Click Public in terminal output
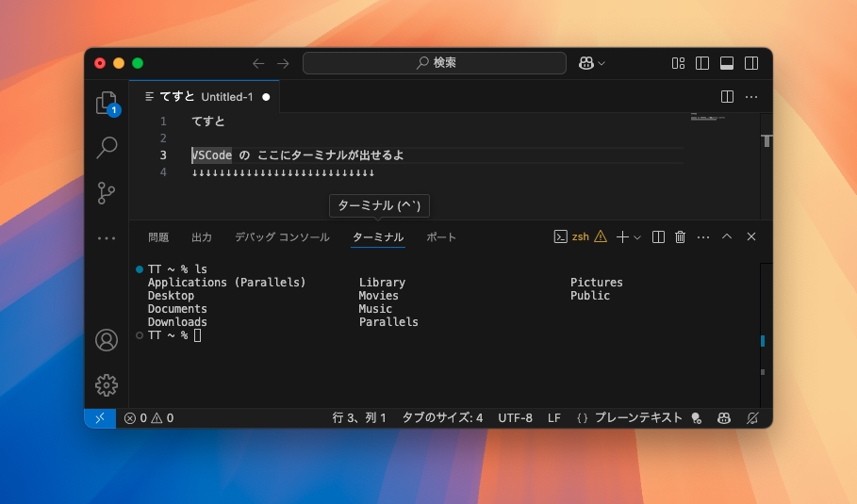The width and height of the screenshot is (857, 504). [x=590, y=296]
